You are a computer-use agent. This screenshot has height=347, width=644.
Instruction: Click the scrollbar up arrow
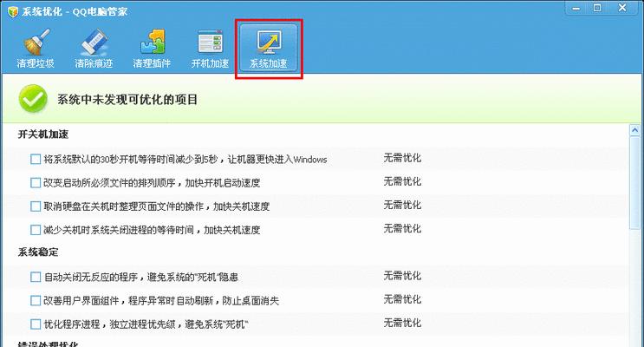coord(635,131)
